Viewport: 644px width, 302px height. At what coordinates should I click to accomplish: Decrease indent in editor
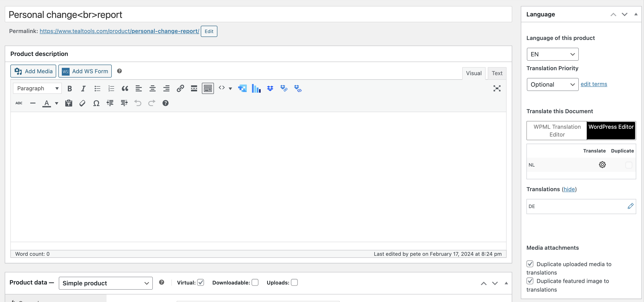pyautogui.click(x=110, y=103)
